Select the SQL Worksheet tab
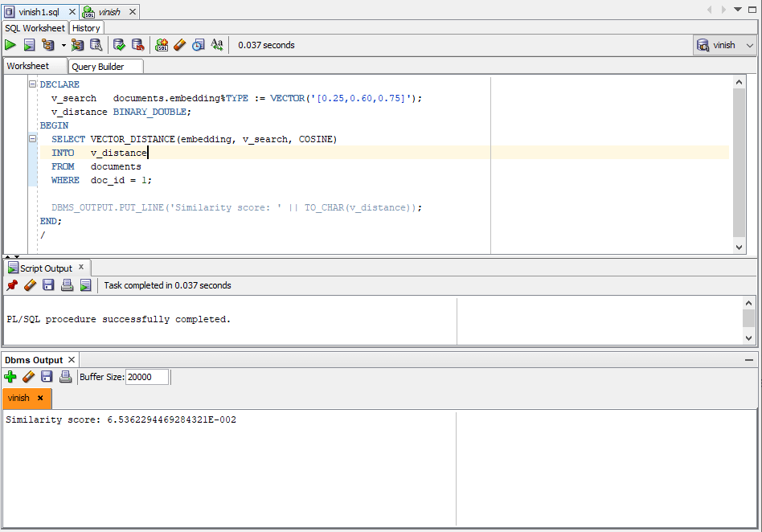The width and height of the screenshot is (762, 532). [35, 28]
